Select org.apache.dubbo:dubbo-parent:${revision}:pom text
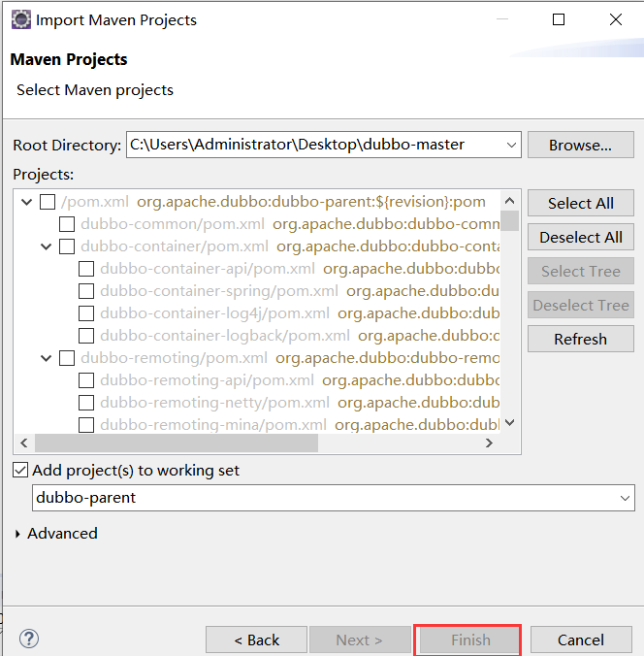The image size is (644, 656). [x=311, y=202]
